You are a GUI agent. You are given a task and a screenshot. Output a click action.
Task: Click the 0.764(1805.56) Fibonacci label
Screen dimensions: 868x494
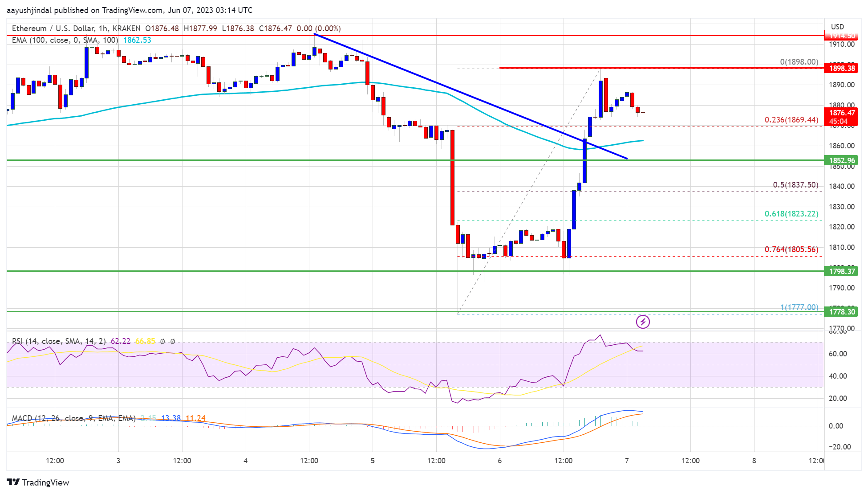791,249
